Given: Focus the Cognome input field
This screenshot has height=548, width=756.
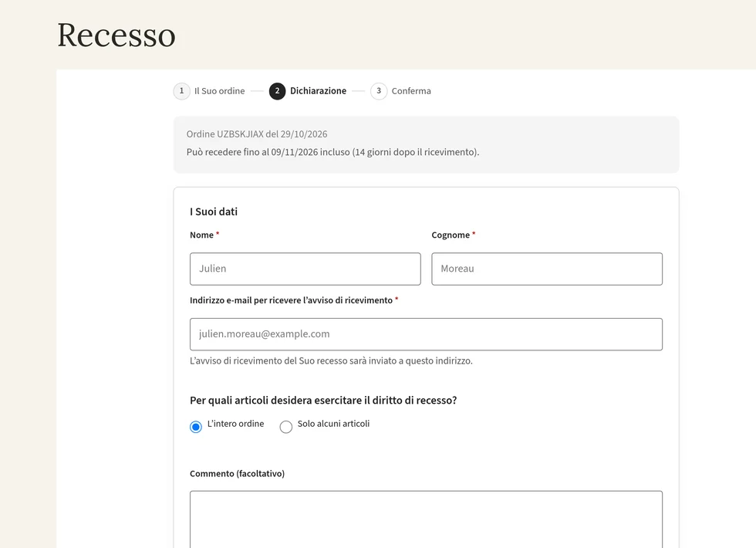Looking at the screenshot, I should [x=547, y=269].
